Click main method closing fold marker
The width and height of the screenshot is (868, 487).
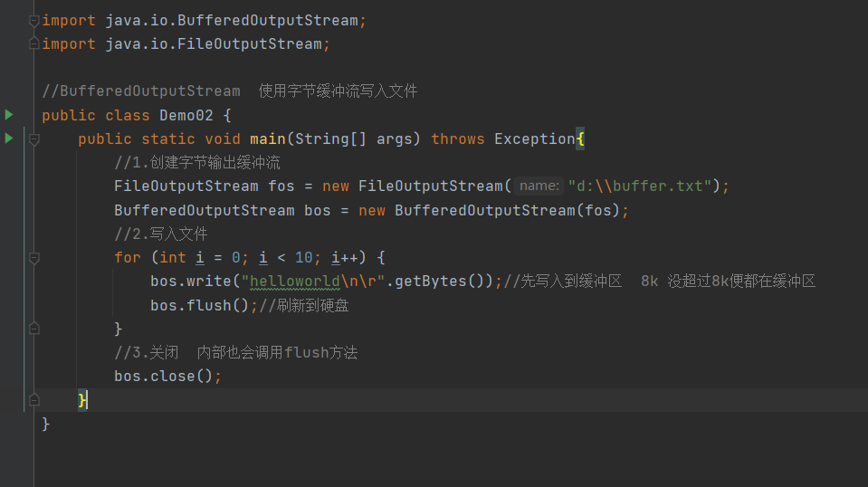tap(33, 399)
